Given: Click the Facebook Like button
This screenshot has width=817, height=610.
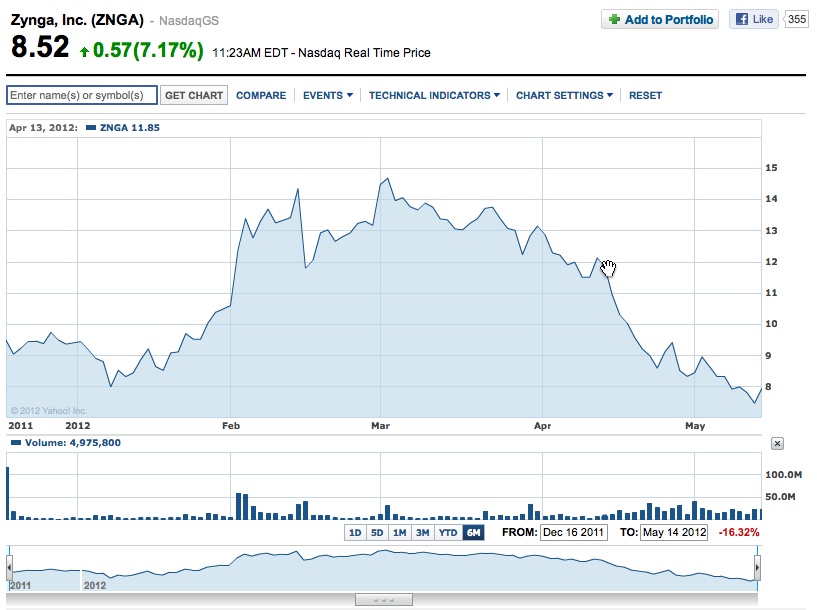Looking at the screenshot, I should tap(753, 20).
